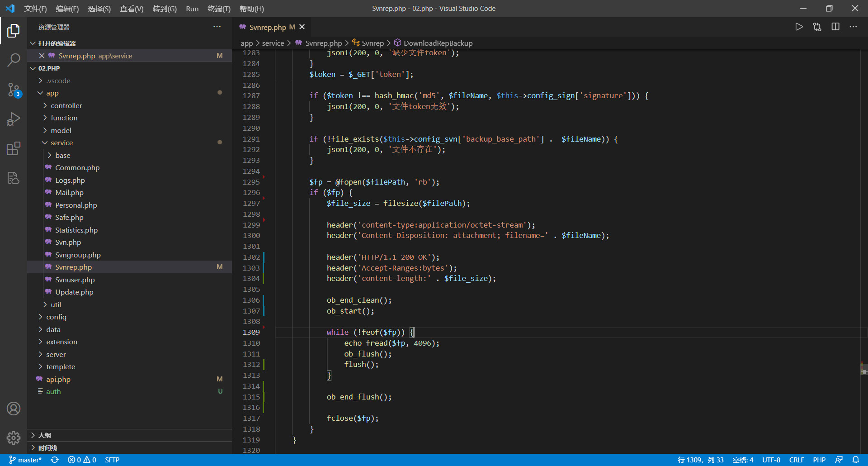Viewport: 868px width, 466px height.
Task: Open the Extensions view
Action: 14,148
